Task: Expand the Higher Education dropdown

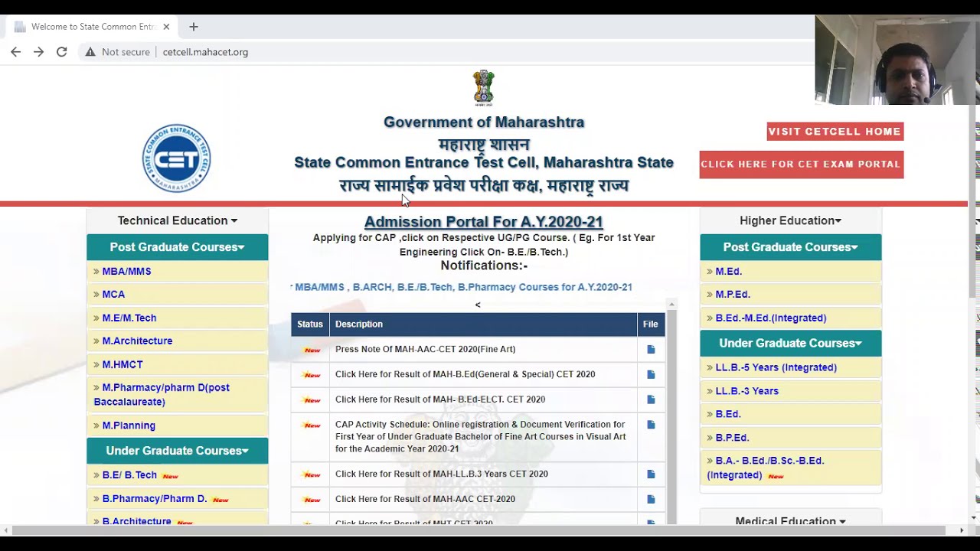Action: [791, 220]
